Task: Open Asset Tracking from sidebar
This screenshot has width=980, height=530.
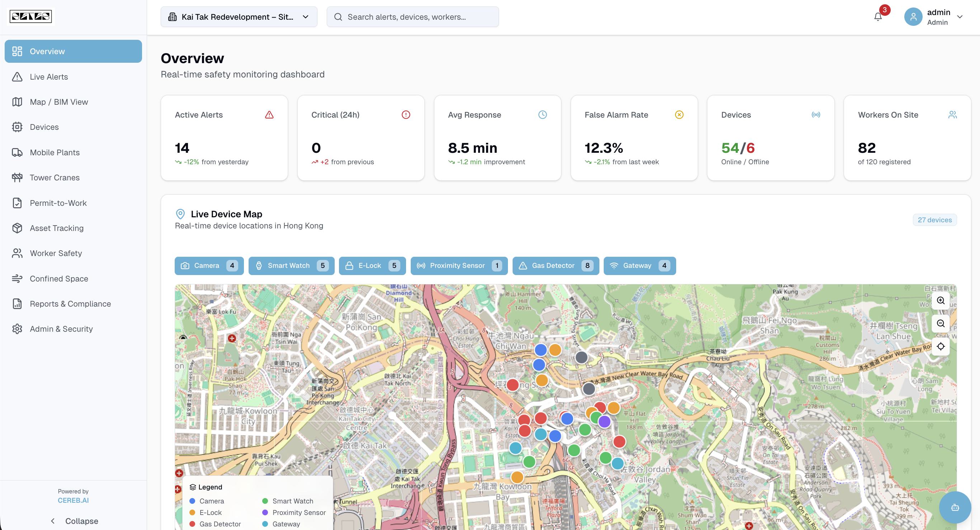Action: (56, 228)
